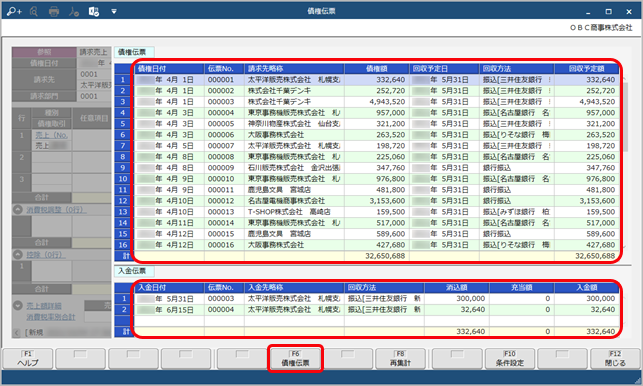Click the F12 閉じる button
643x386 pixels.
point(615,359)
